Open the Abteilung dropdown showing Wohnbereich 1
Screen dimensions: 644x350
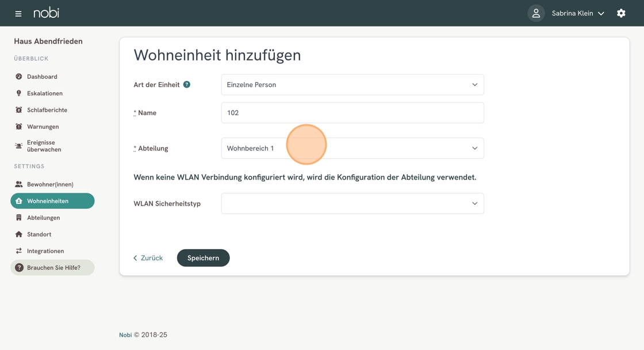[x=352, y=148]
